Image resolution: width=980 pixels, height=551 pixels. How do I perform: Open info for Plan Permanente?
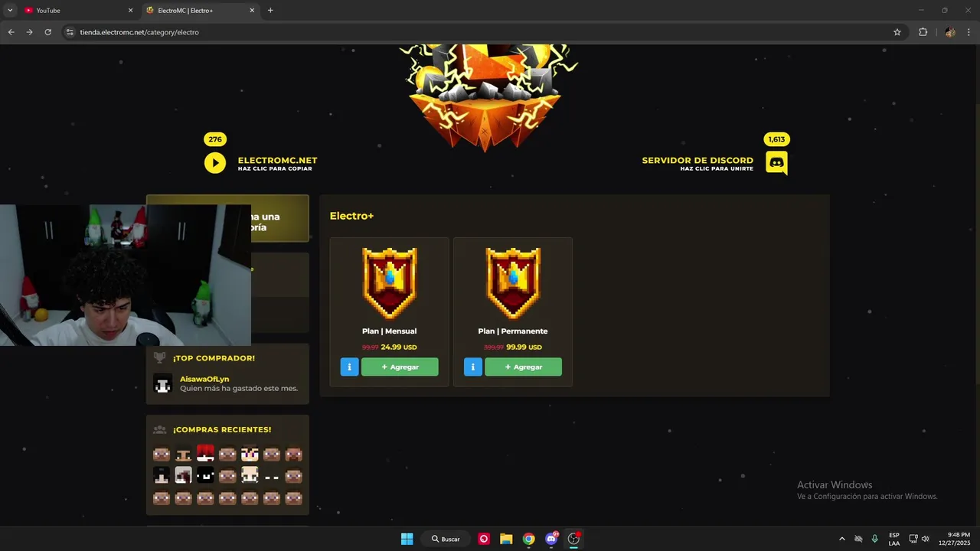(x=472, y=367)
